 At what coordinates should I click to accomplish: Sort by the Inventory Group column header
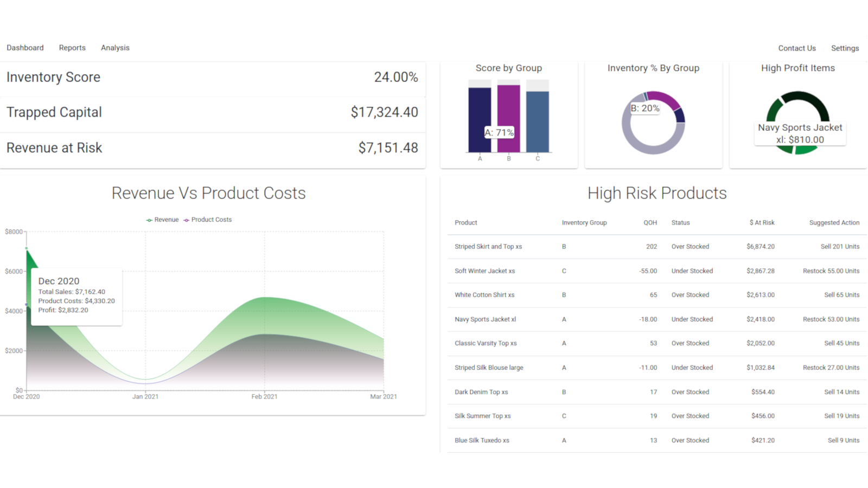[x=584, y=223]
